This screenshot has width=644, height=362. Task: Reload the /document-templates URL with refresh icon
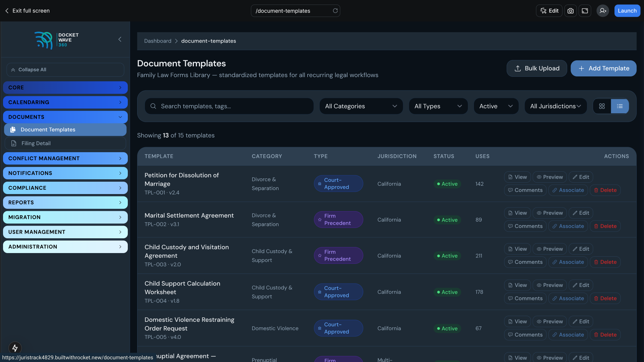[x=335, y=11]
